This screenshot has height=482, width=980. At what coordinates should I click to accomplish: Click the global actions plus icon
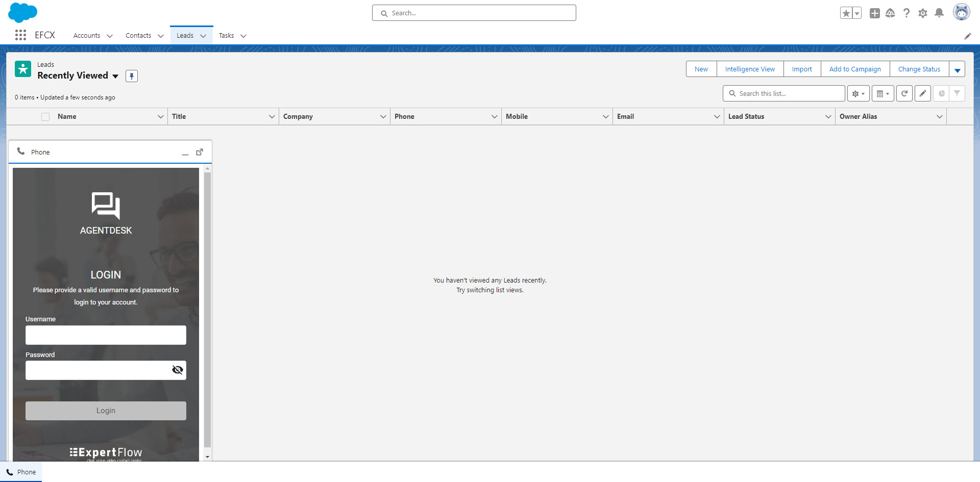tap(874, 13)
